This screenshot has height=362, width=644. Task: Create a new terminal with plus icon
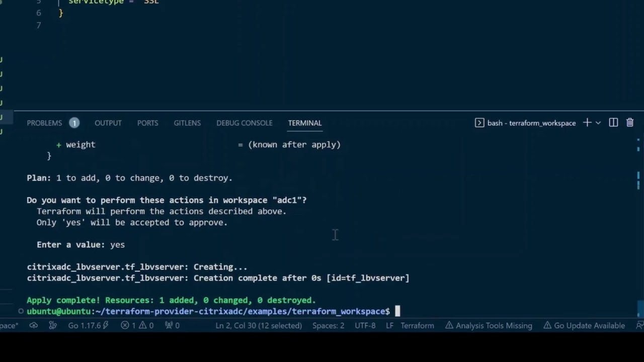[x=587, y=123]
